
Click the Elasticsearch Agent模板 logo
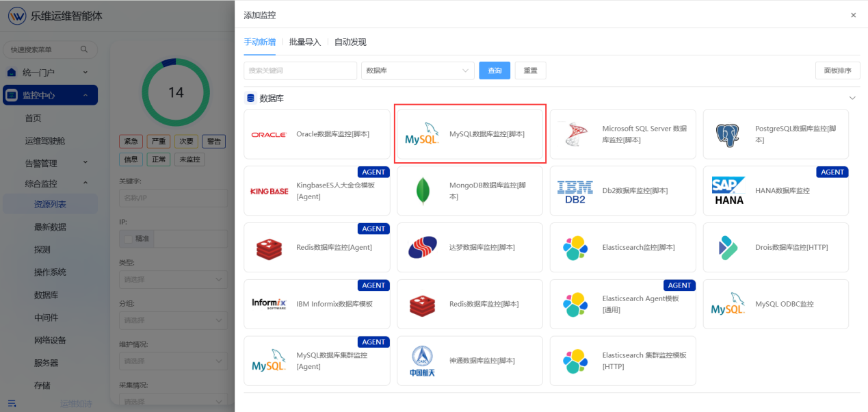pos(575,305)
